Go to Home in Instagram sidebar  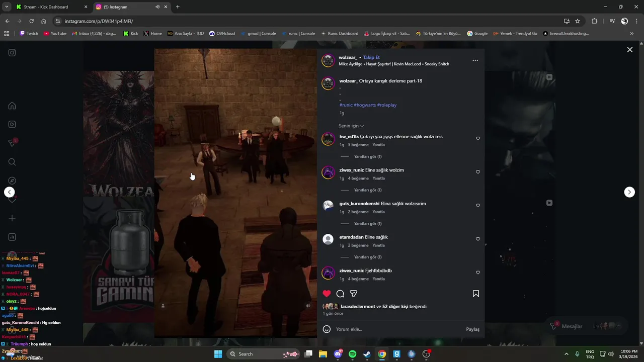click(x=12, y=106)
